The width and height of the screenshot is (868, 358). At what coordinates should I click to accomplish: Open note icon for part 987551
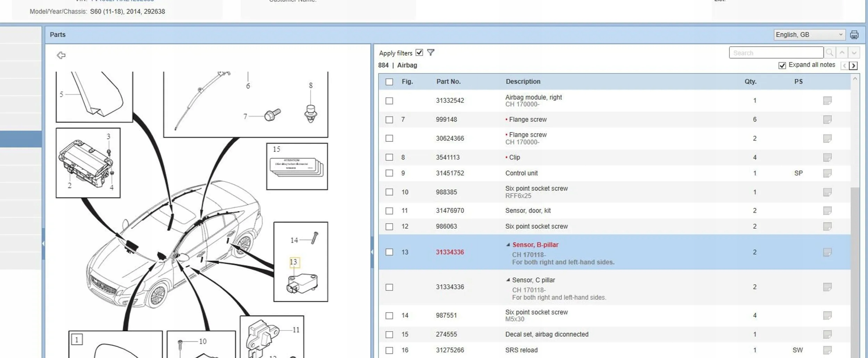[x=827, y=316]
